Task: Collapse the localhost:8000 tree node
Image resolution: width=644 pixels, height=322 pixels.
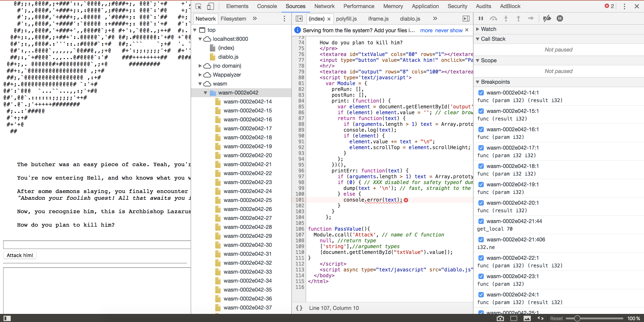Action: [x=200, y=39]
